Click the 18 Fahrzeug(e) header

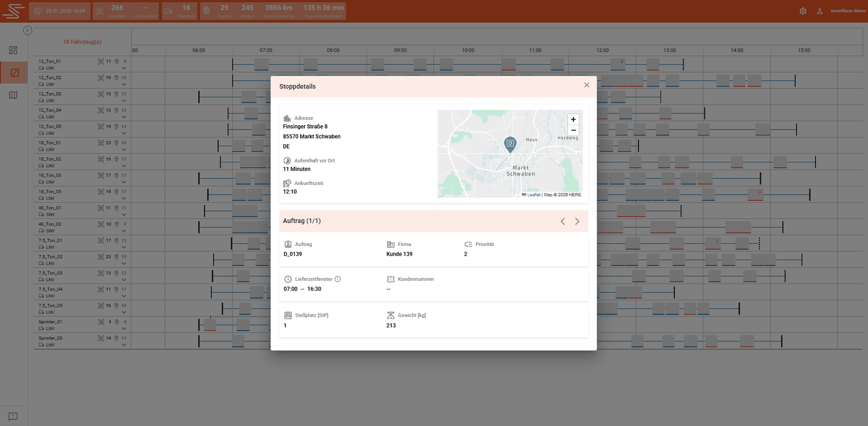coord(82,42)
